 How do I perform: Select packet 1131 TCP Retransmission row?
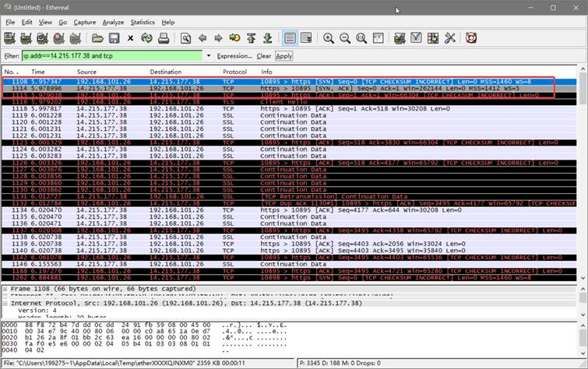pyautogui.click(x=290, y=196)
